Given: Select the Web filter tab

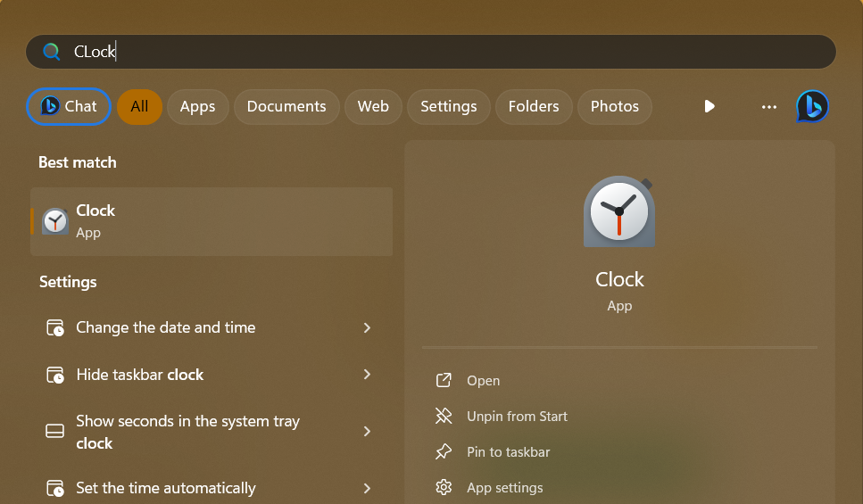Looking at the screenshot, I should coord(373,106).
